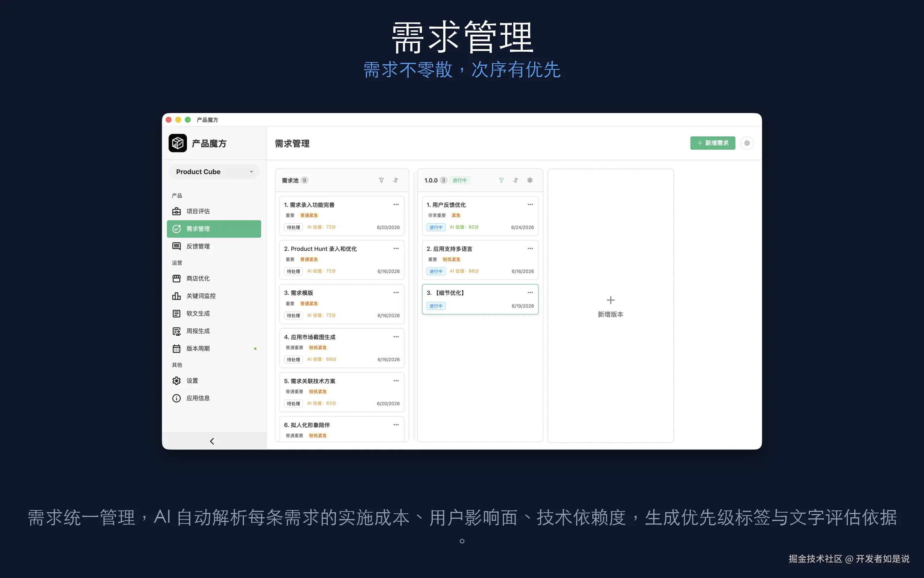Filter the 需求池 column
924x578 pixels.
pos(381,180)
